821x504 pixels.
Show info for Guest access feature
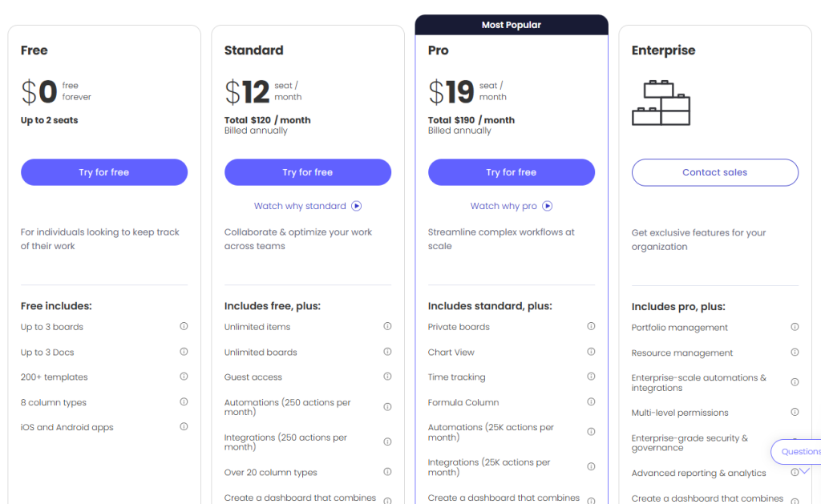(387, 377)
